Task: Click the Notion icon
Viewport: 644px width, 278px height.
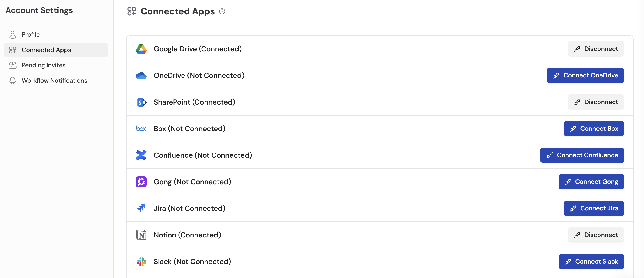Action: coord(142,235)
